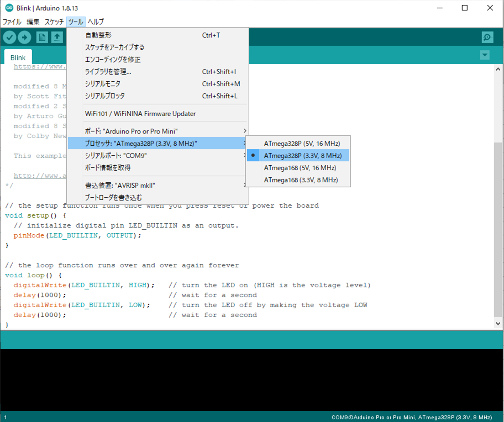Viewport: 504px width, 422px height.
Task: Open the tab options dropdown arrow
Action: coord(485,55)
